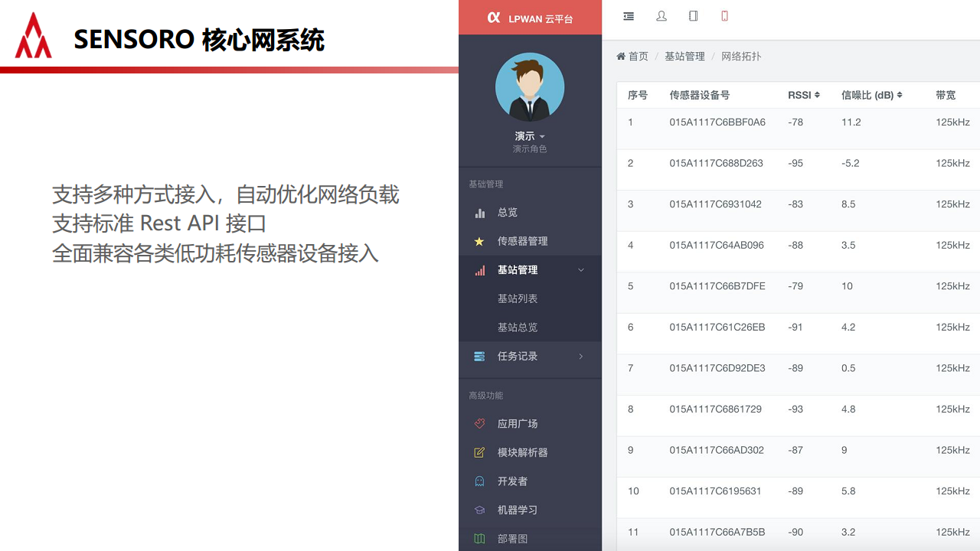Click the server icon beside 任务记录
Screen dimensions: 980x551
pyautogui.click(x=479, y=357)
